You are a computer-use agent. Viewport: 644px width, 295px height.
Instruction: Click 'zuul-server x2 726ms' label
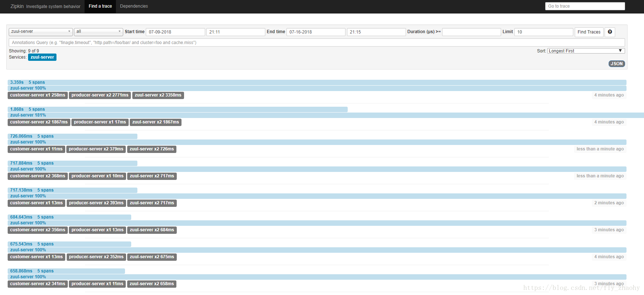pos(152,149)
